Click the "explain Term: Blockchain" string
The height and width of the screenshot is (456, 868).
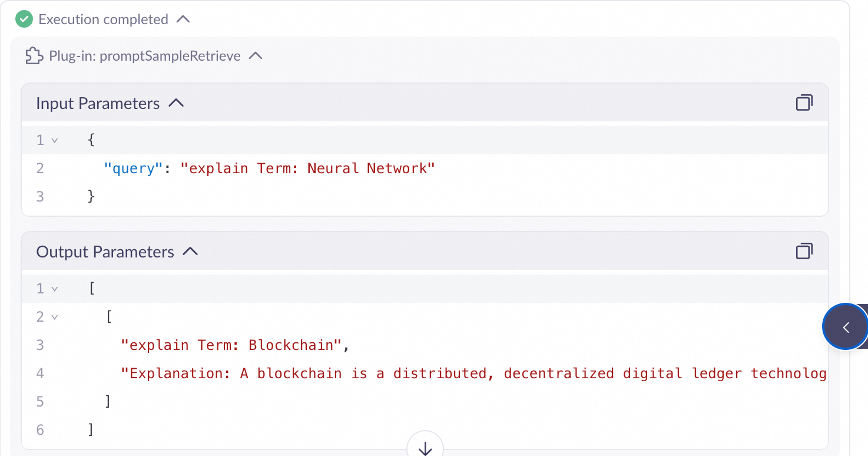[x=231, y=345]
